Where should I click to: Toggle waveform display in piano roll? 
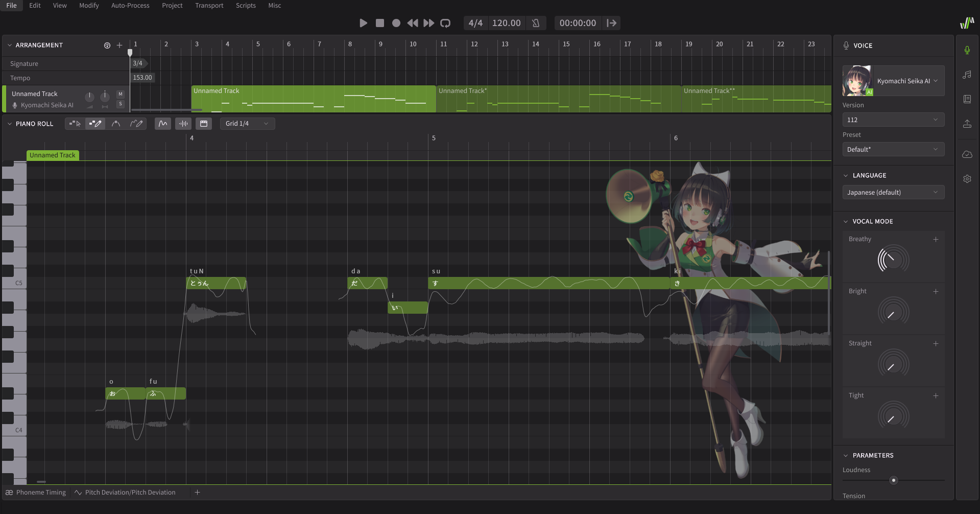(183, 124)
